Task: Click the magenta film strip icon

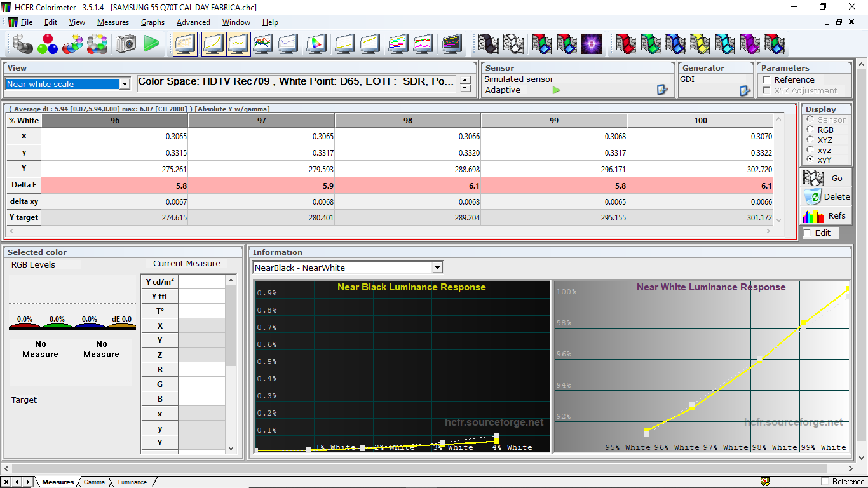Action: click(x=750, y=44)
